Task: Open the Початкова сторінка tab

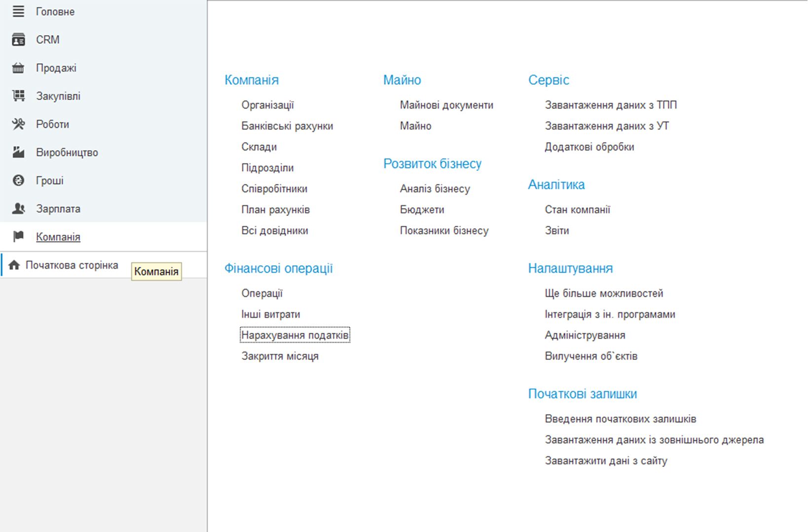Action: pyautogui.click(x=72, y=265)
